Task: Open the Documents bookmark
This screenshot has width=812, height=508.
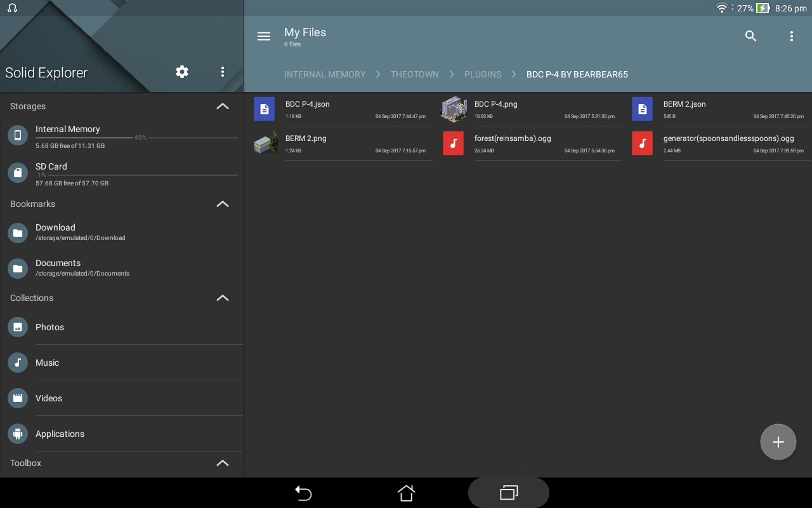Action: 122,268
